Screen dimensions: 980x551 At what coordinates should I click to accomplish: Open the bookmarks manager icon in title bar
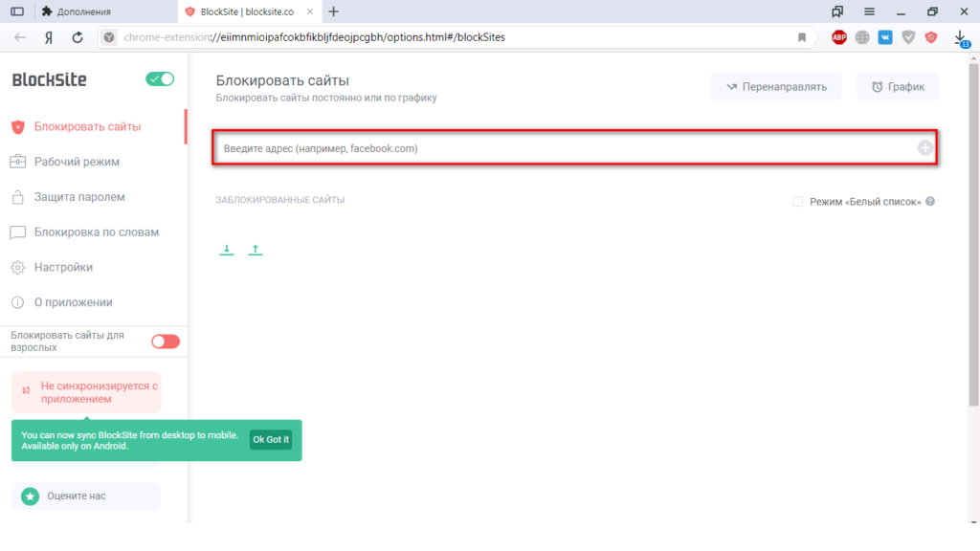click(836, 11)
